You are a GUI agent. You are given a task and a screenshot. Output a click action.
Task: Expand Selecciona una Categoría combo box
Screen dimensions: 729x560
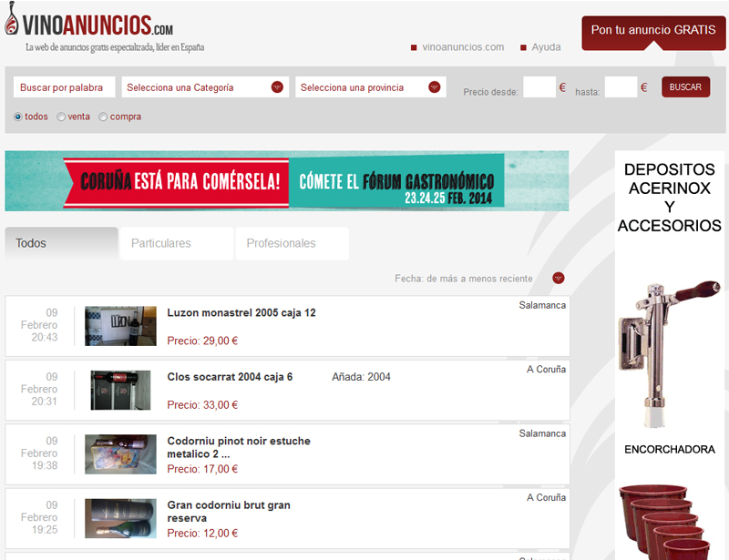point(205,87)
